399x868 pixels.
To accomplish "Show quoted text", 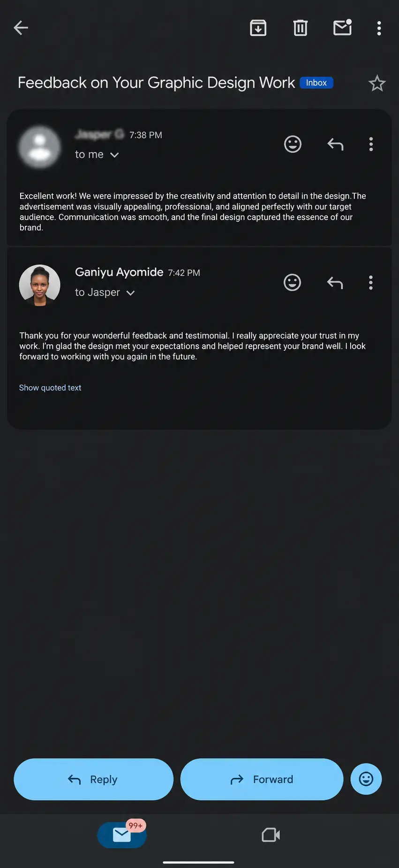I will pyautogui.click(x=50, y=388).
